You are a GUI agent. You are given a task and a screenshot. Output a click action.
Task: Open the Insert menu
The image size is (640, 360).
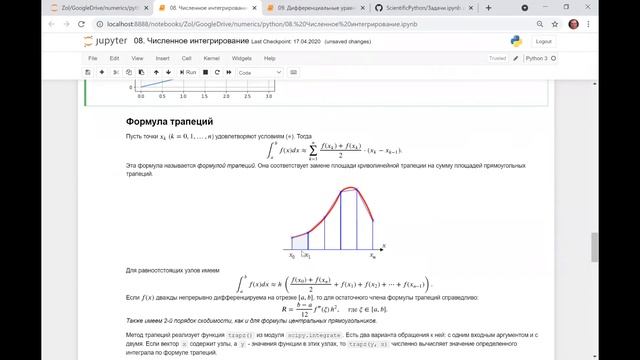click(162, 58)
